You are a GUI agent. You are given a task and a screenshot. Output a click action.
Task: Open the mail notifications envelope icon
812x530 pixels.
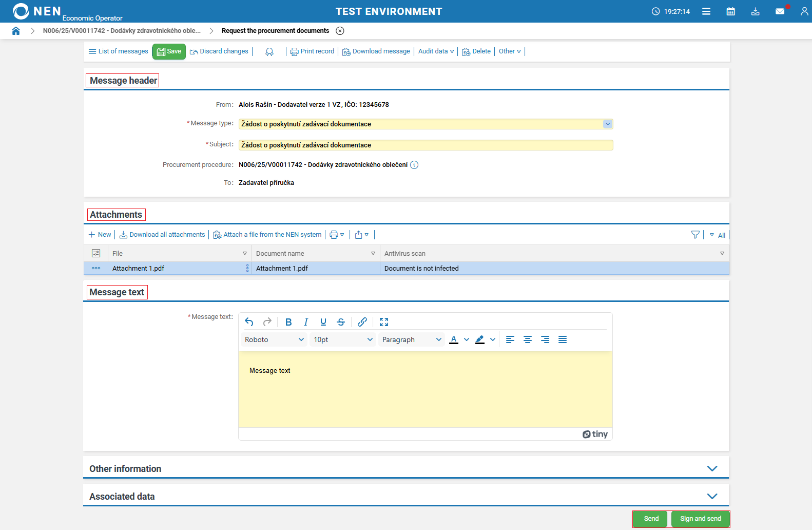click(780, 11)
